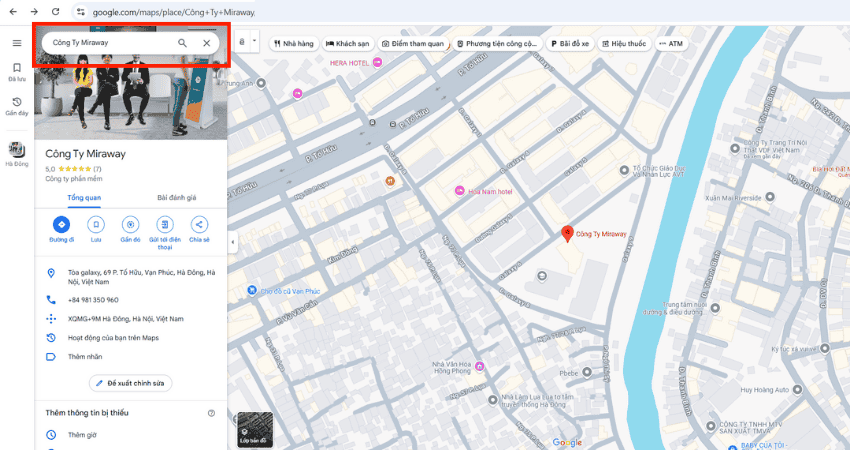Screen dimensions: 850x450
Task: Filter by Hiệu thuốc
Action: [x=624, y=43]
